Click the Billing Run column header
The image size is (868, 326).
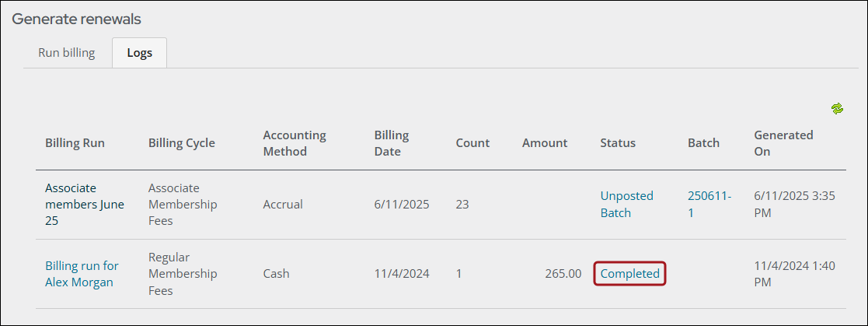(75, 143)
